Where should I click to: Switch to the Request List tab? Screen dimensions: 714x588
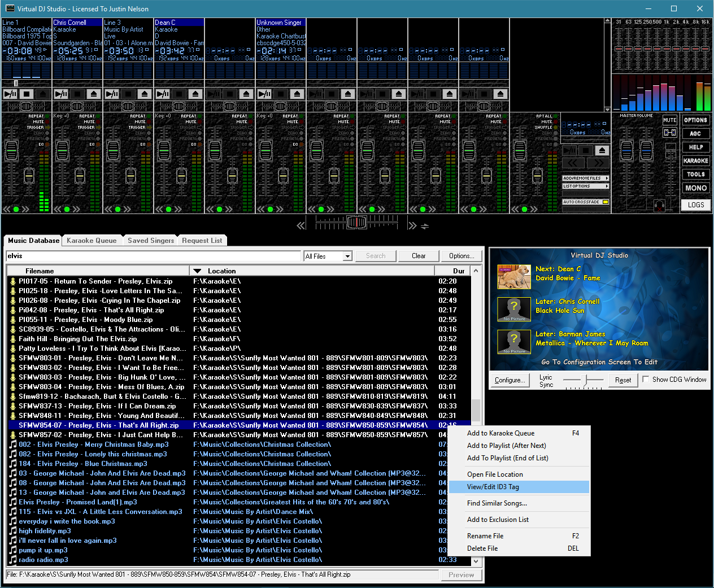[x=202, y=240]
